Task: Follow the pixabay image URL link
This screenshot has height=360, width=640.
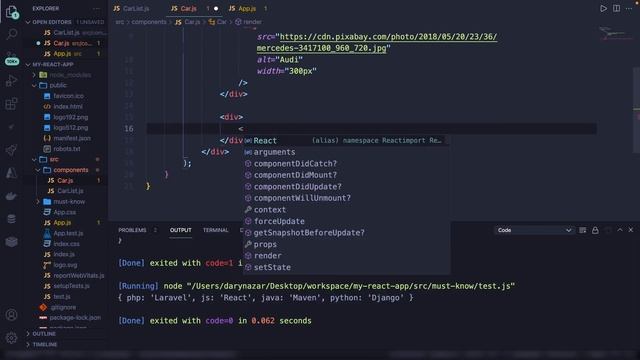Action: 388,37
